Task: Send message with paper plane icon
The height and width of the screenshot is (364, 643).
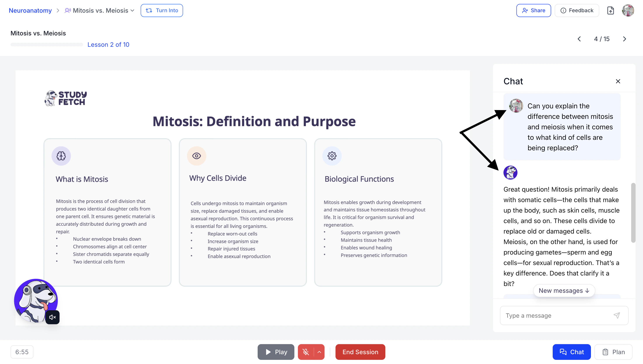Action: tap(617, 315)
